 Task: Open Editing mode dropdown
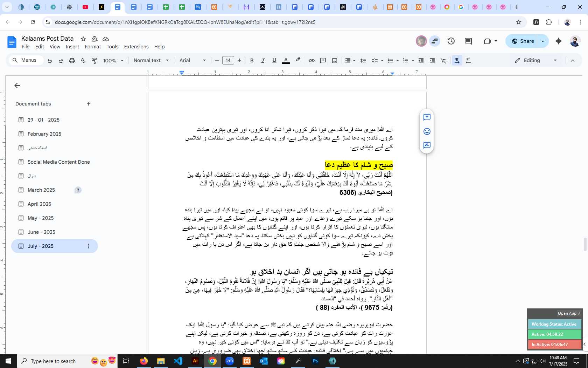[x=536, y=61]
